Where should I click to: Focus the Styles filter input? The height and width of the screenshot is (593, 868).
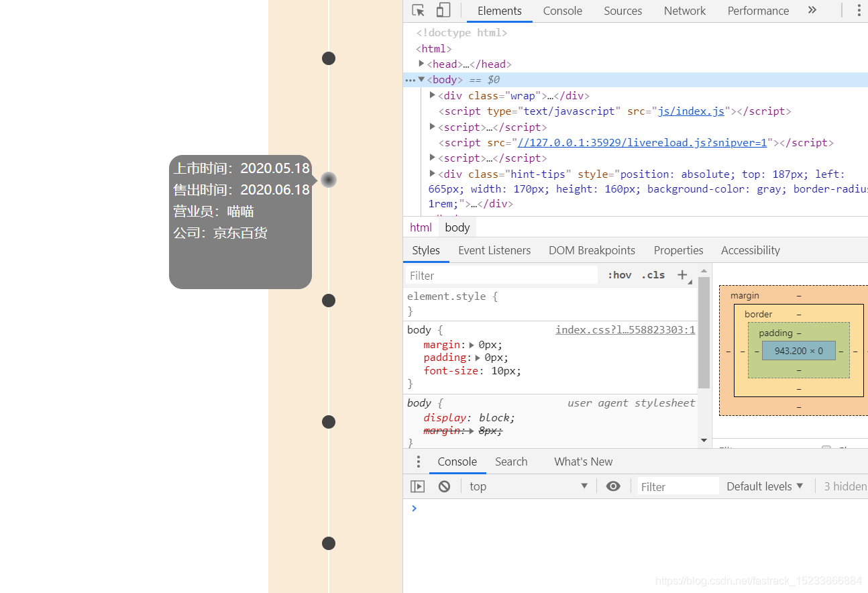click(x=502, y=275)
